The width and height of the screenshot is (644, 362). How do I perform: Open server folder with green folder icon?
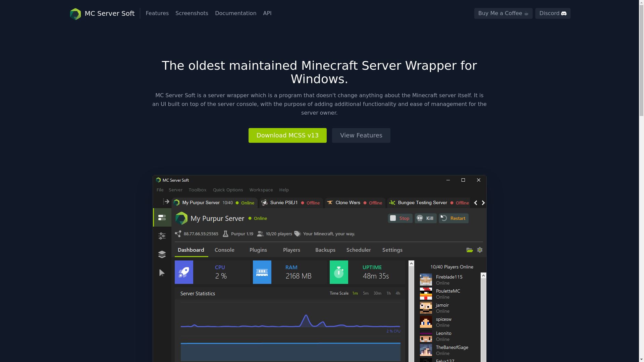tap(470, 250)
